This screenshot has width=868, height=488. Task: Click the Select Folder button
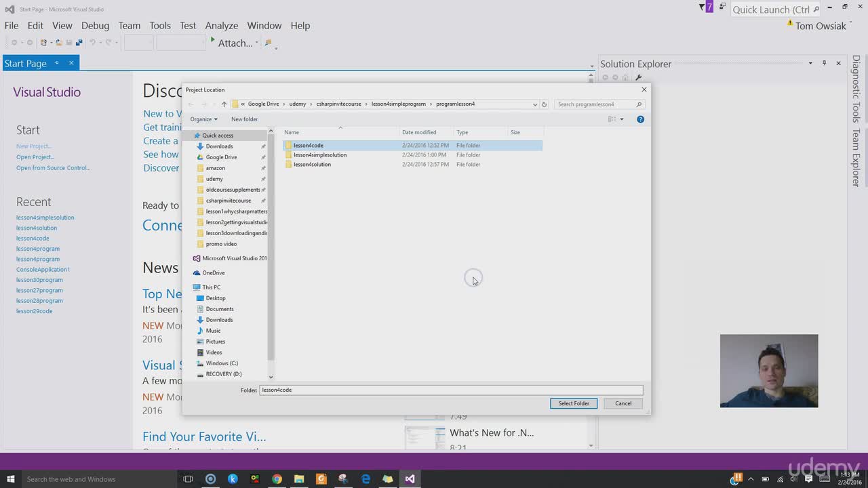[574, 403]
